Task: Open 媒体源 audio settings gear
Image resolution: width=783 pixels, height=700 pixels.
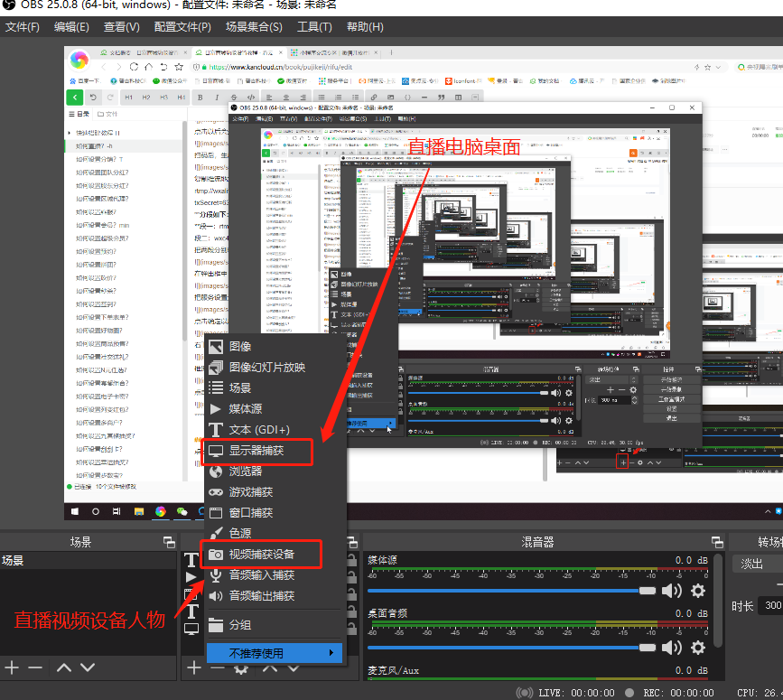Action: (698, 591)
